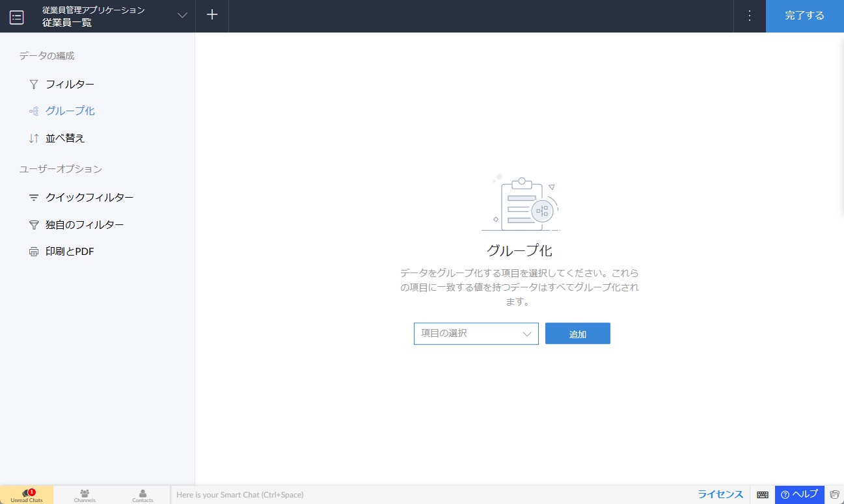844x504 pixels.
Task: Open the フィルター section
Action: click(70, 85)
